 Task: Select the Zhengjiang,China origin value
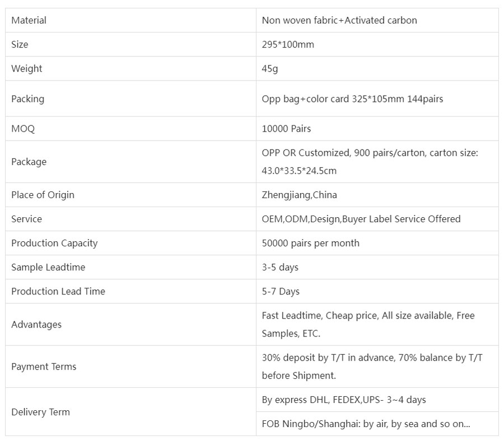tap(299, 195)
